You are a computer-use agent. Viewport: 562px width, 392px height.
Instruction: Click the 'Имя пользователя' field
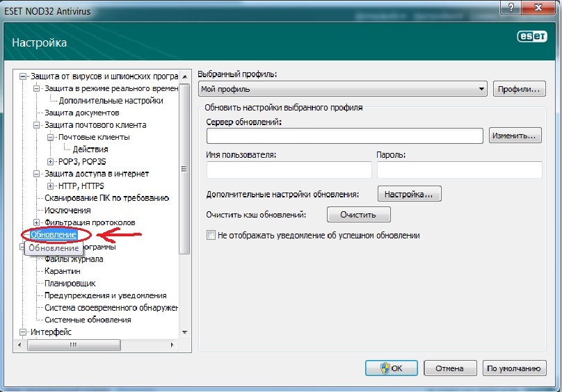pyautogui.click(x=289, y=170)
